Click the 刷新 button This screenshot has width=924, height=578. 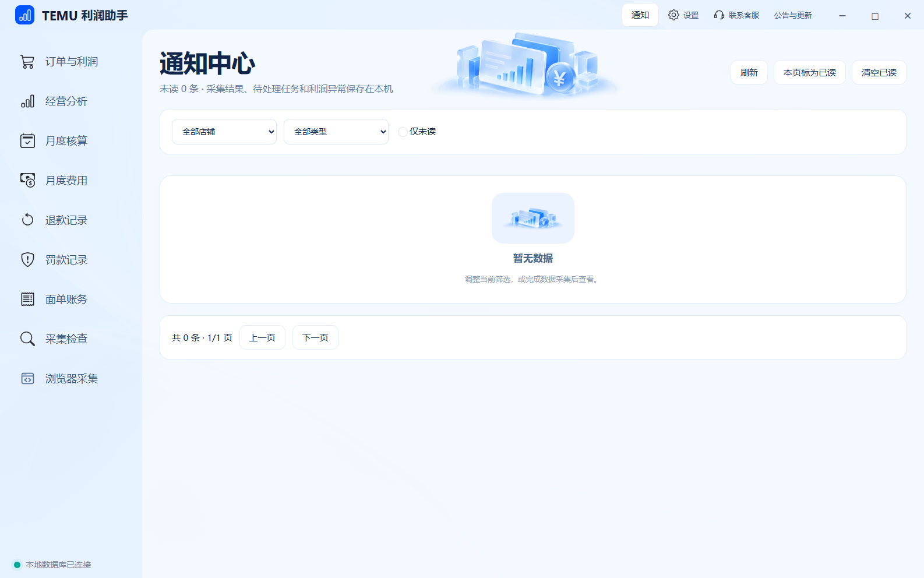click(749, 72)
